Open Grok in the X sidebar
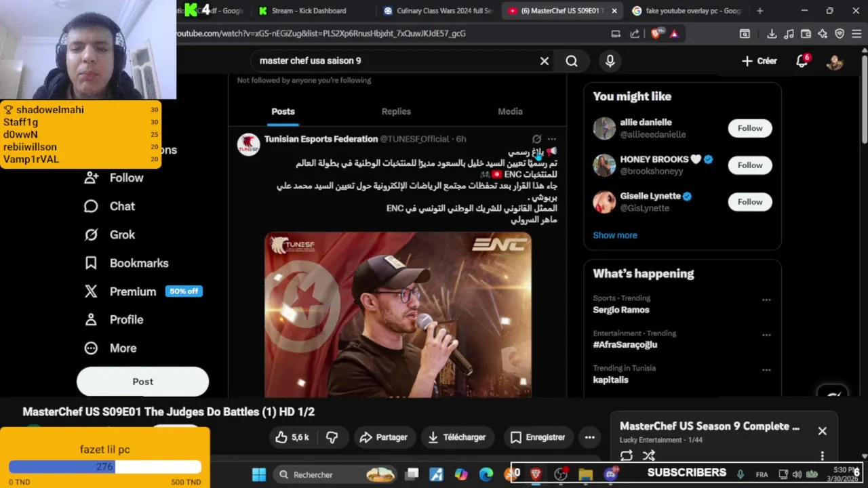The height and width of the screenshot is (488, 868). click(109, 235)
